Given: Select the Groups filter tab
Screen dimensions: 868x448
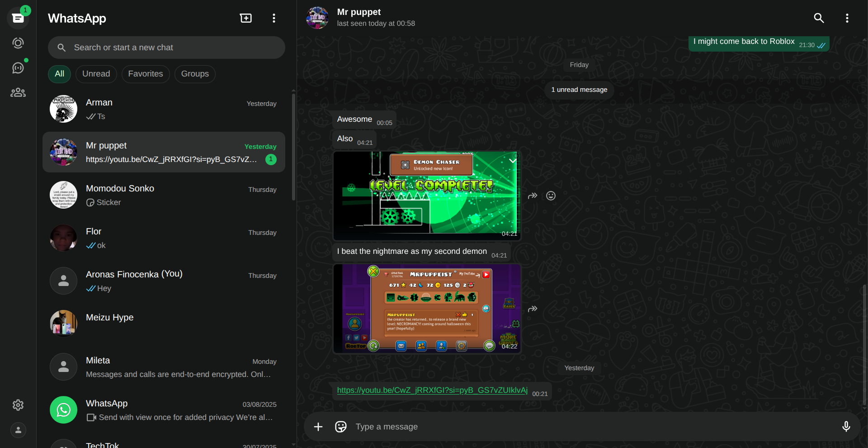Looking at the screenshot, I should coord(195,74).
